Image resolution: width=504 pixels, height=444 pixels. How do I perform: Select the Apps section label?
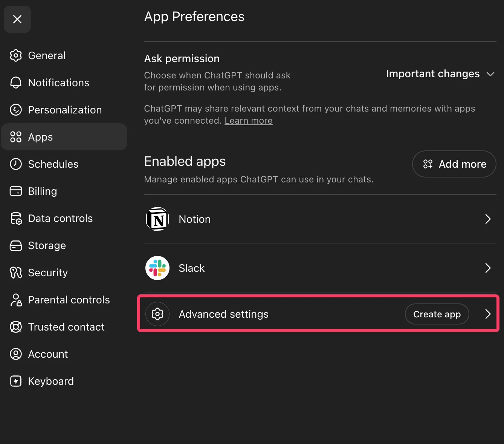(x=41, y=137)
